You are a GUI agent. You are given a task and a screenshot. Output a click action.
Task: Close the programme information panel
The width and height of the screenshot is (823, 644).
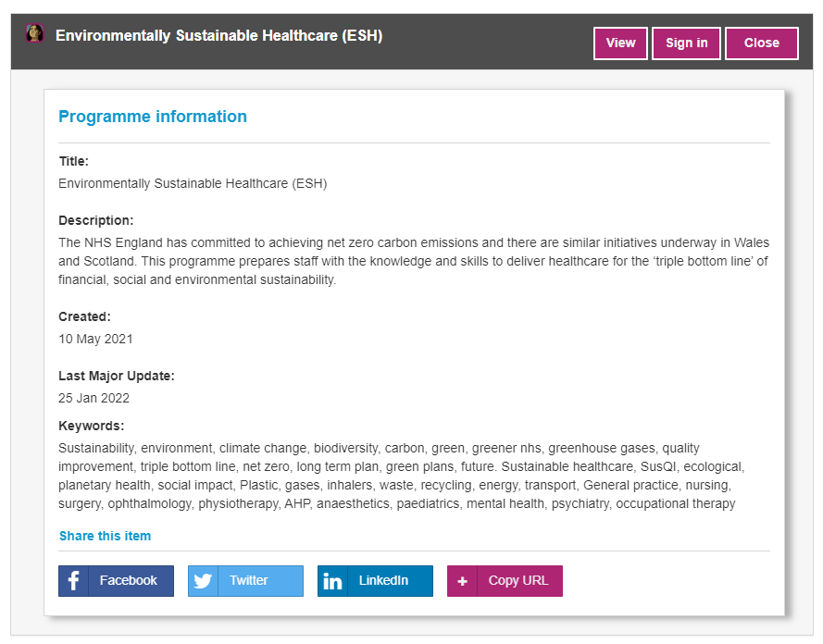[761, 43]
